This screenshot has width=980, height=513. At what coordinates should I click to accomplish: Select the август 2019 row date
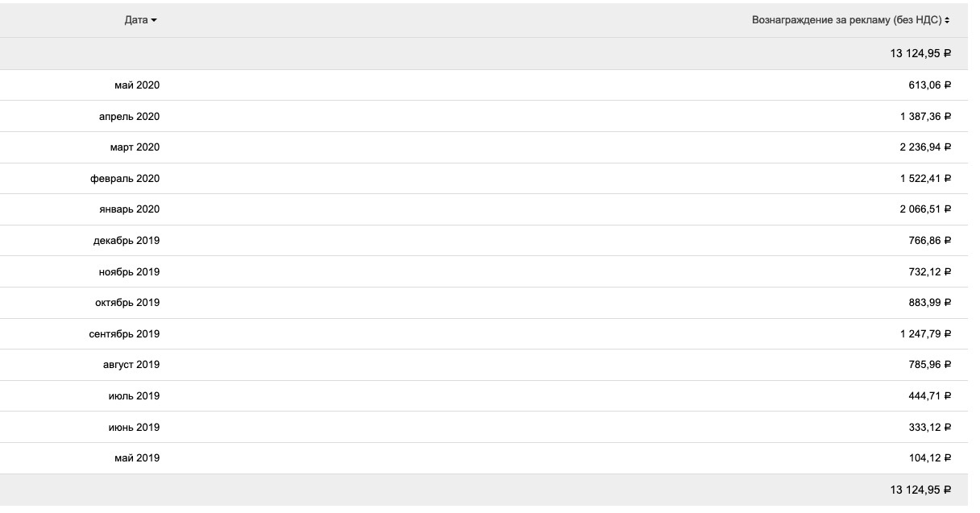point(131,365)
